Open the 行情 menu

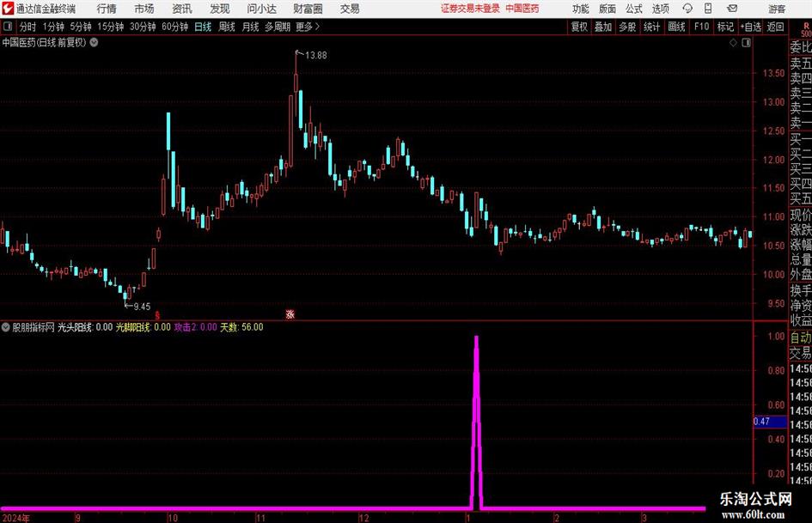pos(107,9)
